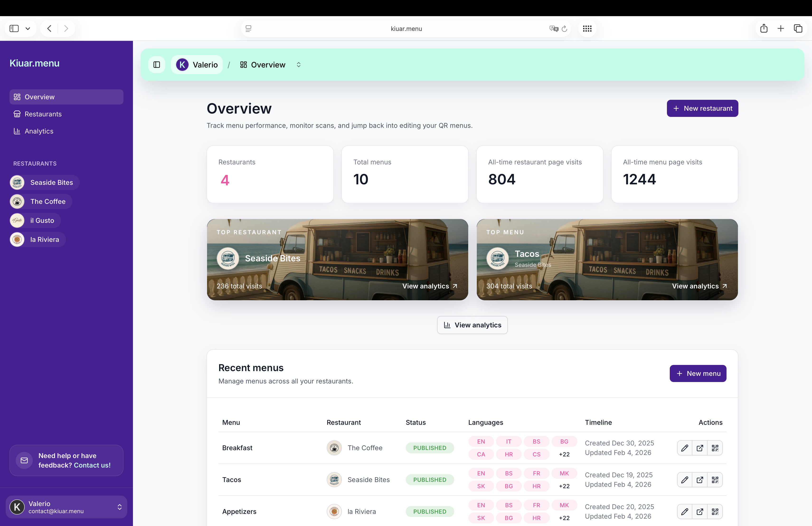The width and height of the screenshot is (812, 526).
Task: Open the Safari share icon
Action: click(764, 28)
